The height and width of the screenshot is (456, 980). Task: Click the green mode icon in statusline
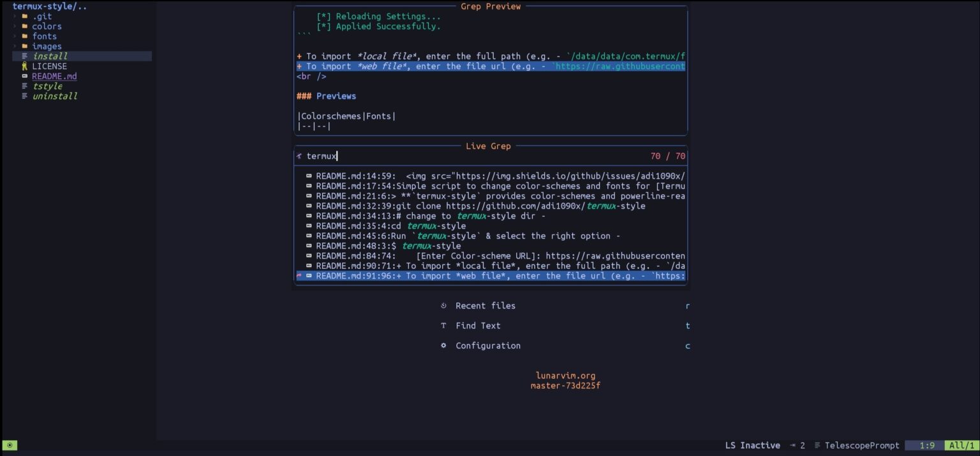pos(10,445)
